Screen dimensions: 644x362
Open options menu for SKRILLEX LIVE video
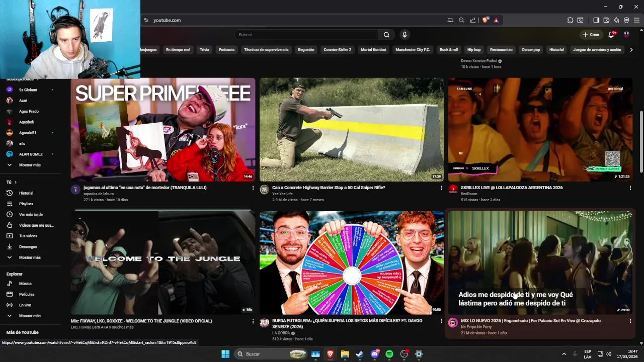pos(630,188)
